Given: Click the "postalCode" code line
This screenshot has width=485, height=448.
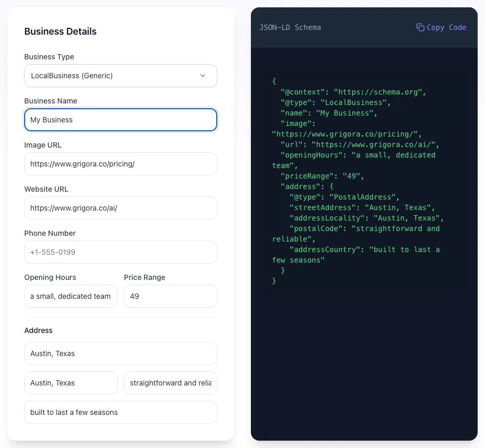Looking at the screenshot, I should tap(364, 228).
